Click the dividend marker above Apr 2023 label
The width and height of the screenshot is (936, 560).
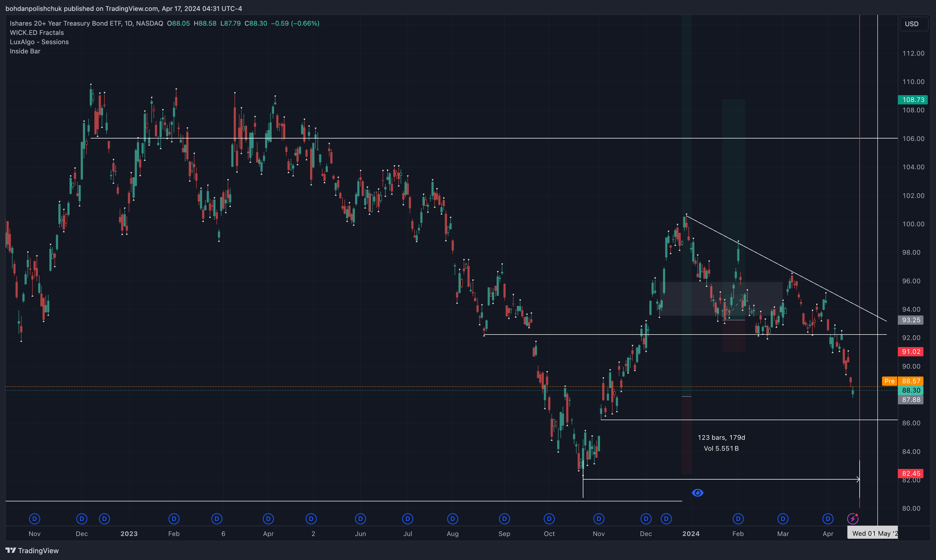tap(268, 519)
